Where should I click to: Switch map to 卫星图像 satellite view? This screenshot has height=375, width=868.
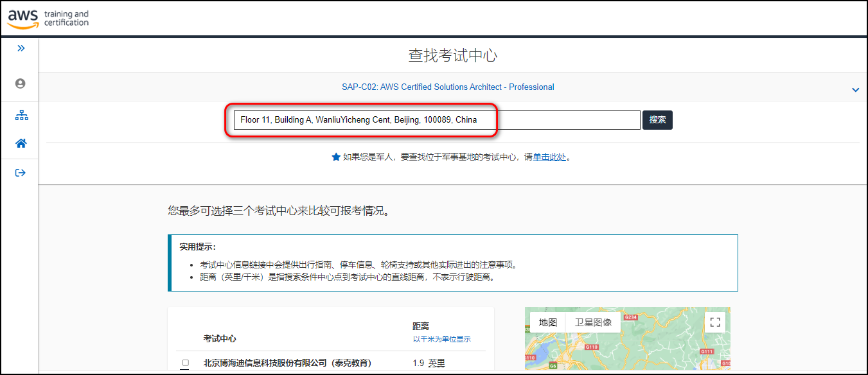[593, 323]
